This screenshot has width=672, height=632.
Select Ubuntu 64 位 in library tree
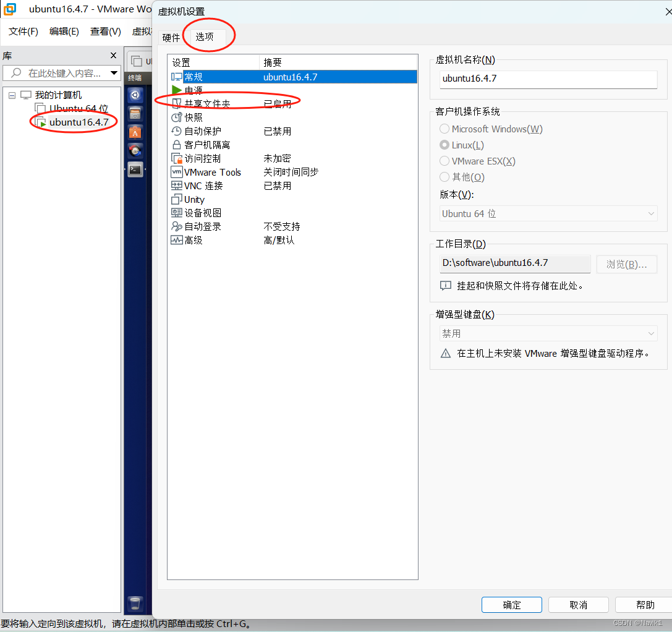(79, 108)
